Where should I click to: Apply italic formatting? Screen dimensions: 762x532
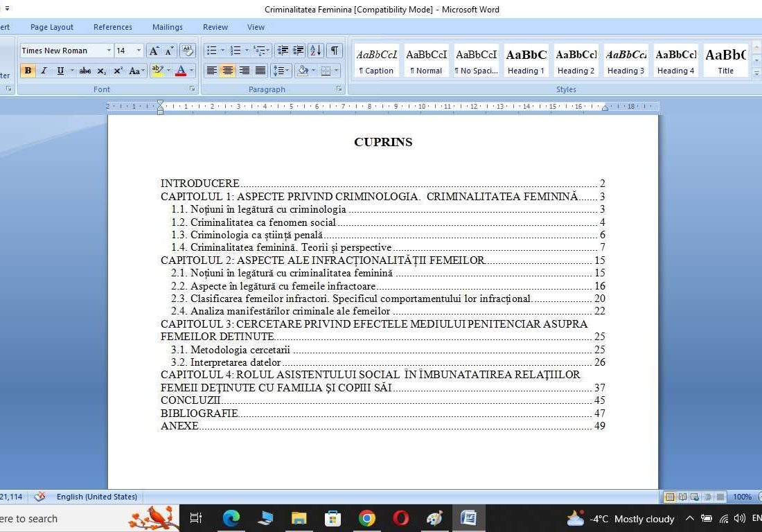[43, 70]
